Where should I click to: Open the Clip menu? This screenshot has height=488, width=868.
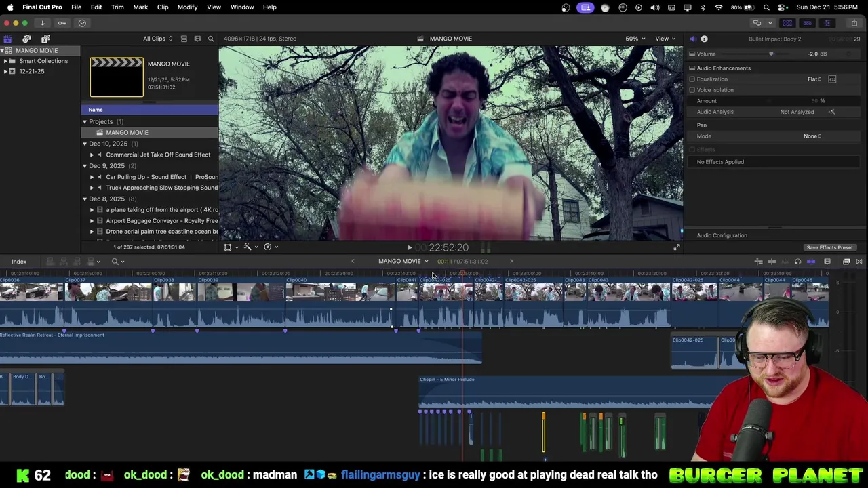[163, 7]
